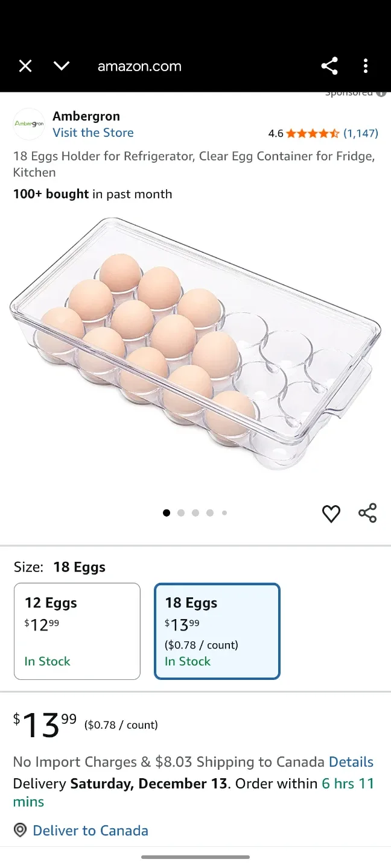The image size is (391, 868).
Task: Open the second image via its carousel dot
Action: point(181,512)
